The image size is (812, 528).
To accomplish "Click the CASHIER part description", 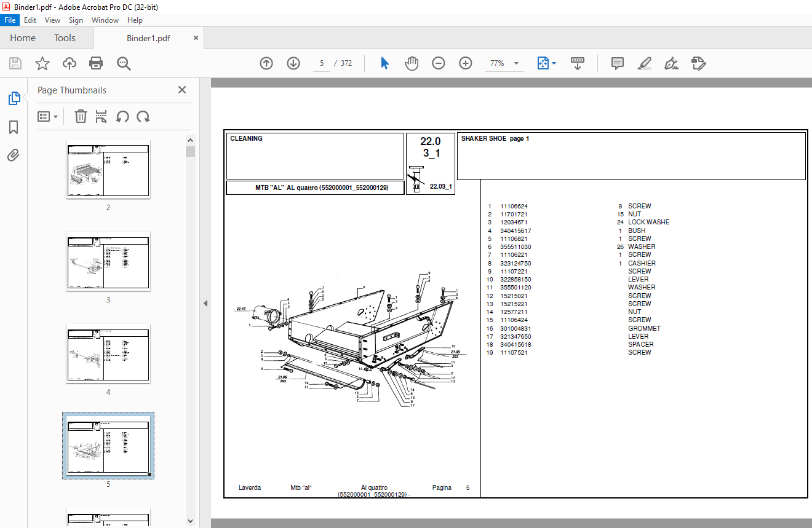I will pyautogui.click(x=642, y=263).
